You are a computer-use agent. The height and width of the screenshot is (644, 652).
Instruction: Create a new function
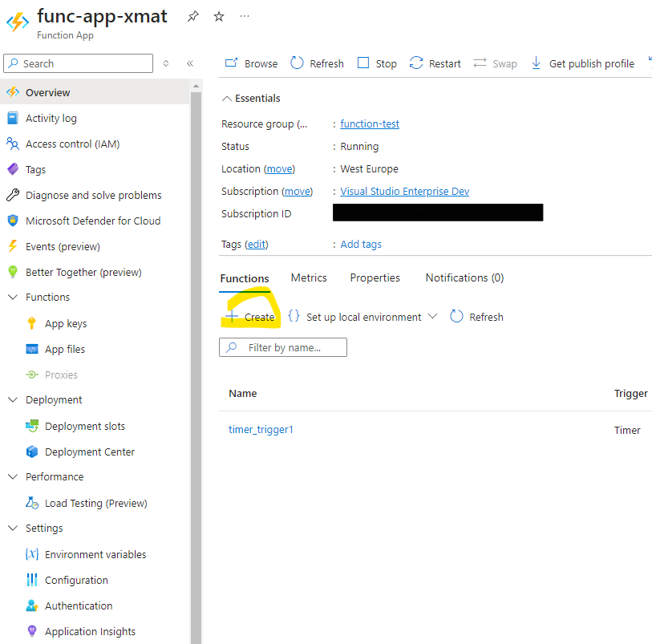(x=250, y=317)
